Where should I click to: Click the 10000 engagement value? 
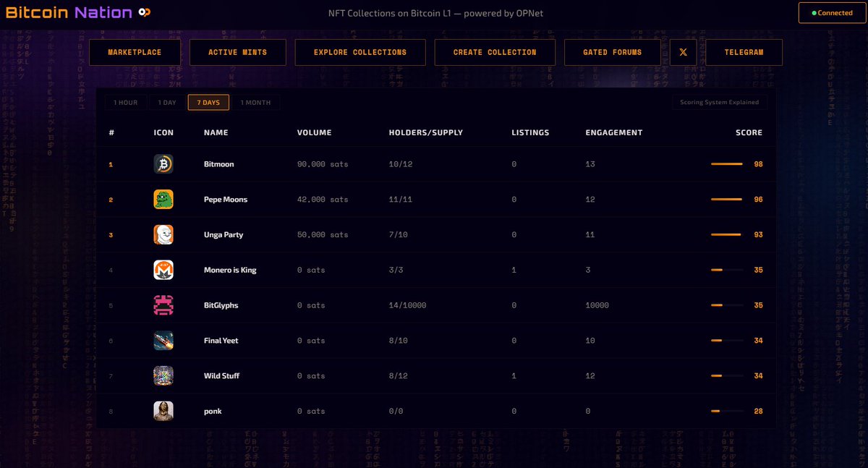597,305
